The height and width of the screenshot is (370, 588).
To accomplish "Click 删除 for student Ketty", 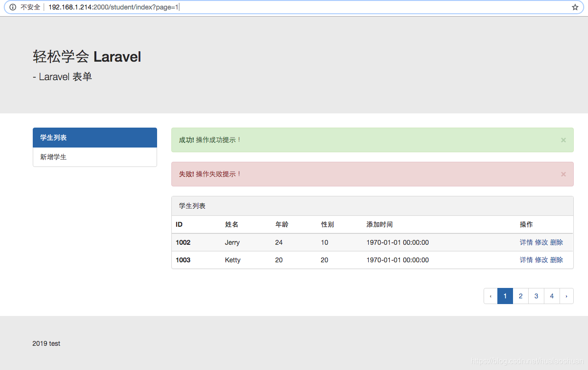I will (x=557, y=260).
